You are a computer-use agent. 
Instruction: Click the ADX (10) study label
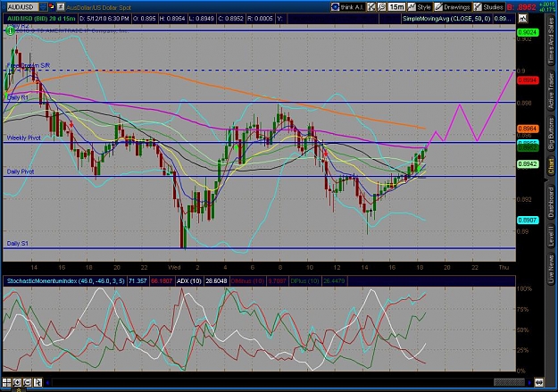point(189,281)
